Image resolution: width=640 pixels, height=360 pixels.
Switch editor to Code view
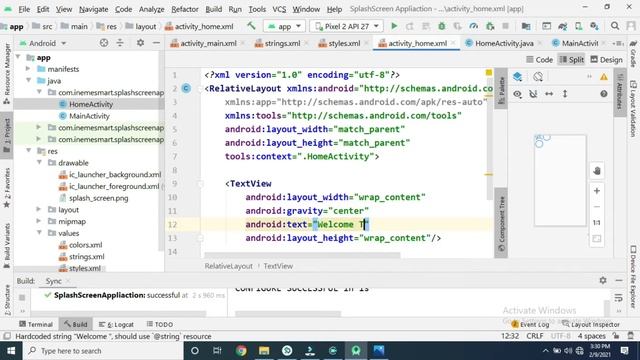(x=539, y=60)
